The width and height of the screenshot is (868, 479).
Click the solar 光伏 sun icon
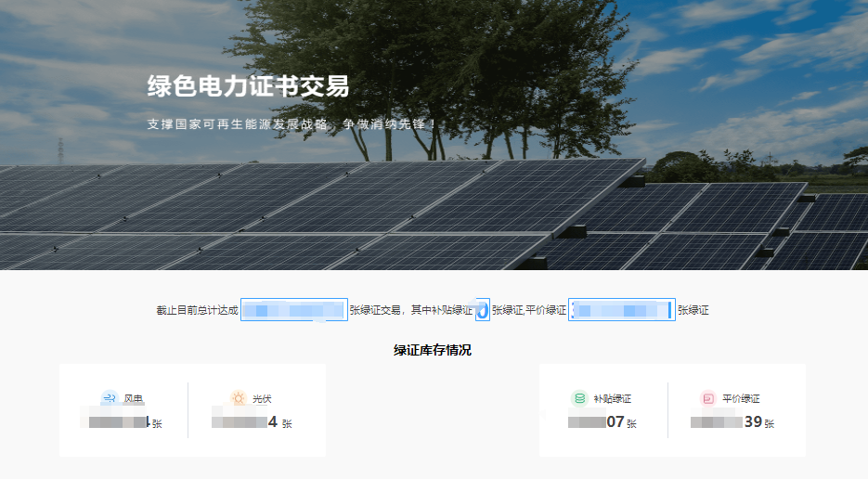(239, 398)
